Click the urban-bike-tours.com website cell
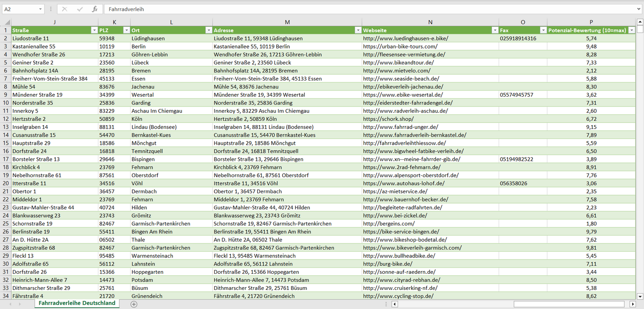The image size is (644, 309). (400, 46)
